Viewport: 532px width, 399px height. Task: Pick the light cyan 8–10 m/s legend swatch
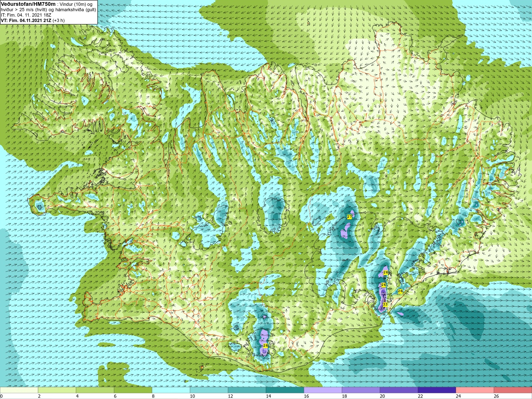coord(171,390)
